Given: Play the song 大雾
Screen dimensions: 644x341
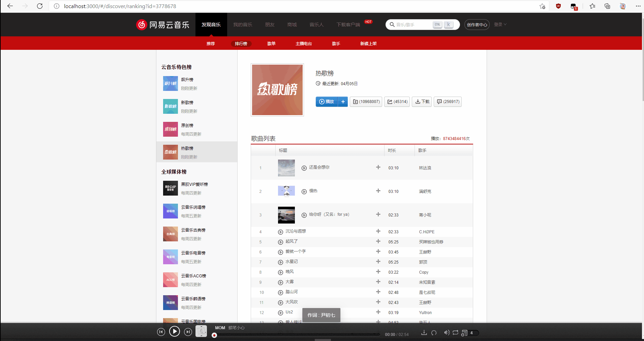Looking at the screenshot, I should click(x=280, y=282).
